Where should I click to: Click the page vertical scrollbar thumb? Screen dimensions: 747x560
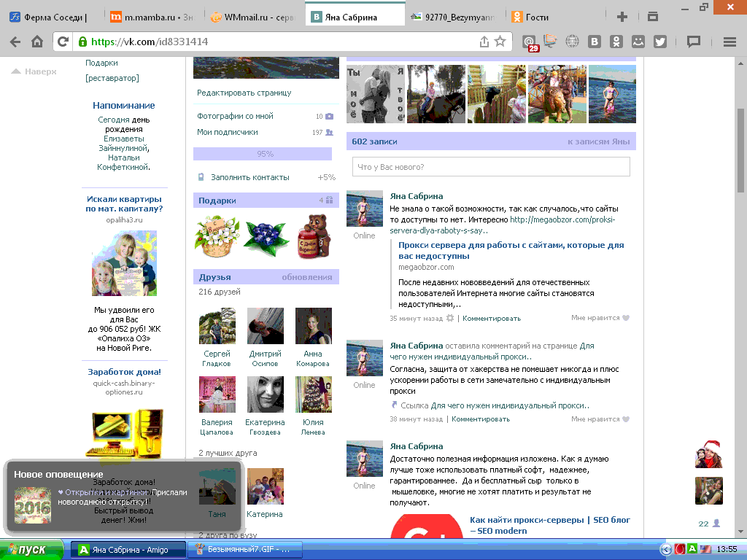pos(741,150)
